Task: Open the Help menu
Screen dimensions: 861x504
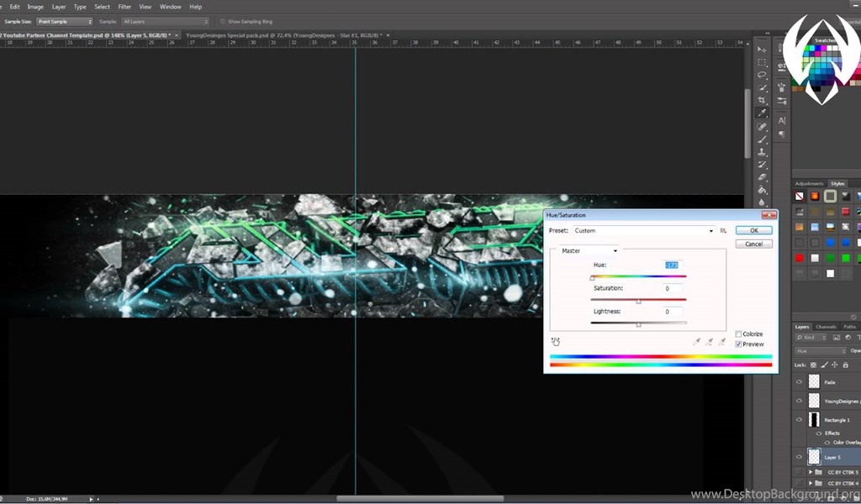Action: tap(195, 7)
